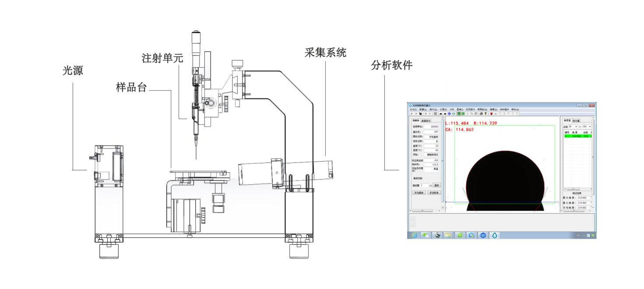Click the blue zoom-in circle icon
The height and width of the screenshot is (289, 644).
click(449, 114)
